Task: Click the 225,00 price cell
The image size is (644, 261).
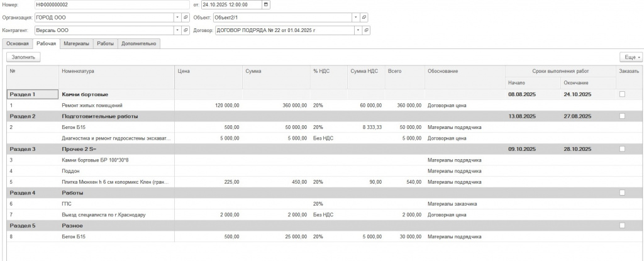Action: pyautogui.click(x=209, y=182)
